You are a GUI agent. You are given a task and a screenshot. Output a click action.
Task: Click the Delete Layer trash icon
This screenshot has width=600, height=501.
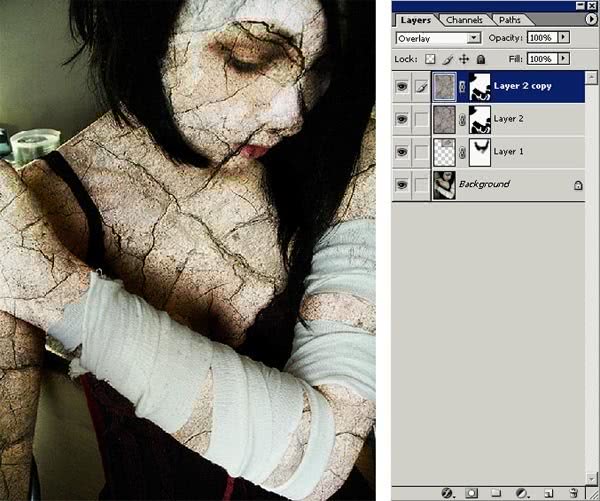[573, 493]
